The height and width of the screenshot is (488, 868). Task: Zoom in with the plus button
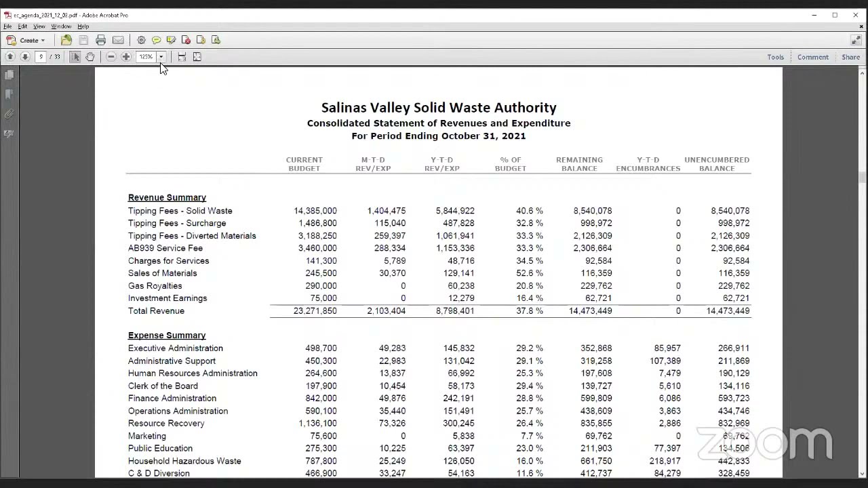pos(126,57)
